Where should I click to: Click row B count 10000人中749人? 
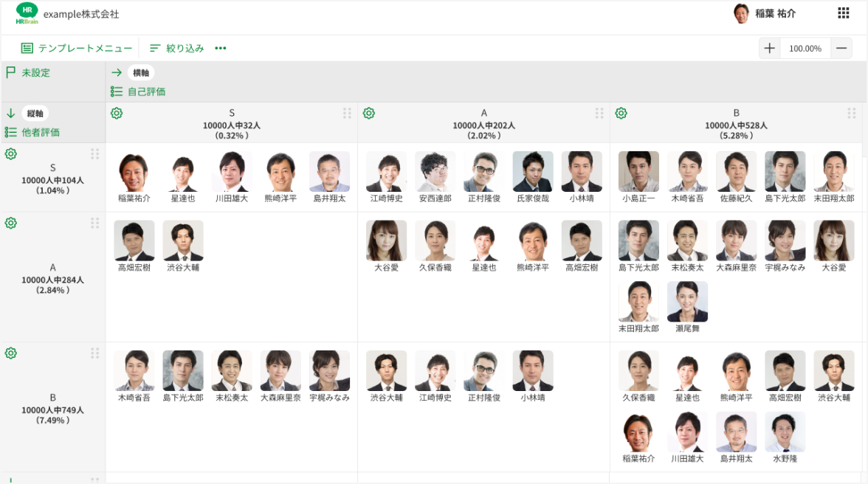pos(52,410)
